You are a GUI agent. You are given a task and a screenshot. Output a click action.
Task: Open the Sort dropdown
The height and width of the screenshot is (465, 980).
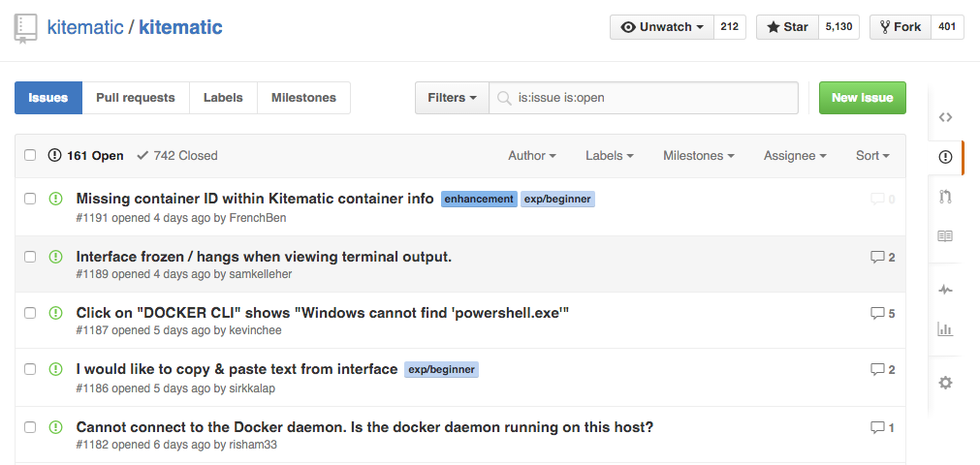click(x=871, y=156)
